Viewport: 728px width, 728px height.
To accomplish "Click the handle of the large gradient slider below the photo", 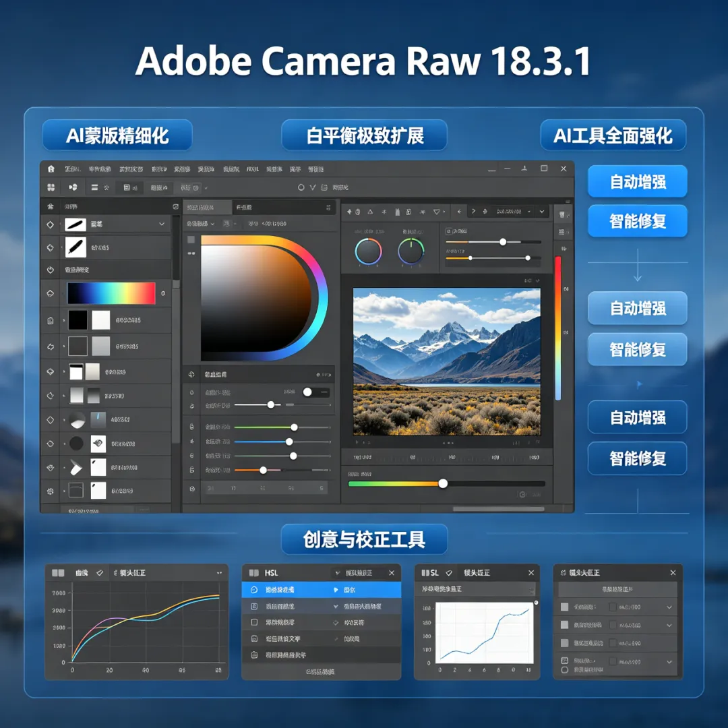I will pos(443,483).
